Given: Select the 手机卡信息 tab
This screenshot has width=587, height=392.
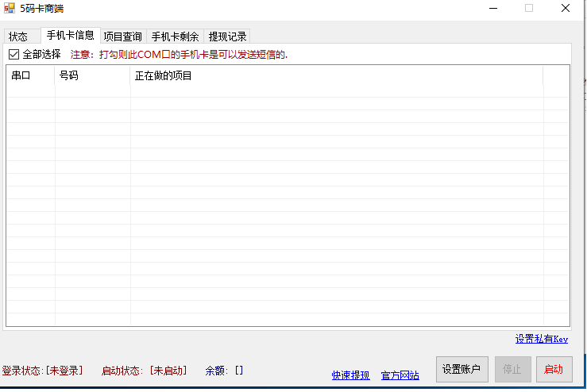Looking at the screenshot, I should point(70,35).
